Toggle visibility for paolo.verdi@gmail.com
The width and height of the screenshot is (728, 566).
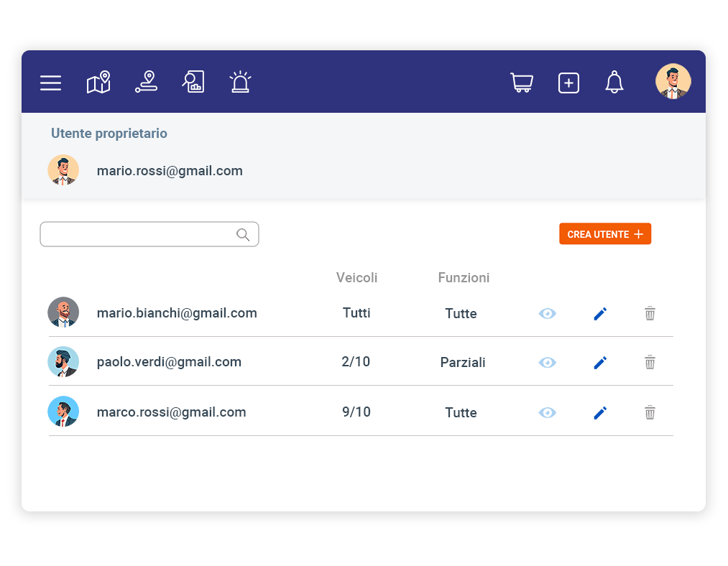tap(548, 363)
